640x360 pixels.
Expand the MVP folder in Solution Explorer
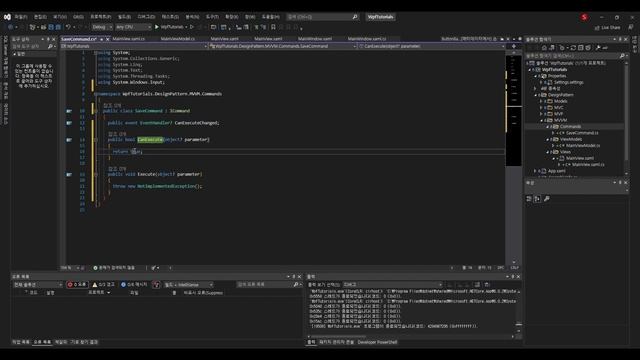coord(541,114)
